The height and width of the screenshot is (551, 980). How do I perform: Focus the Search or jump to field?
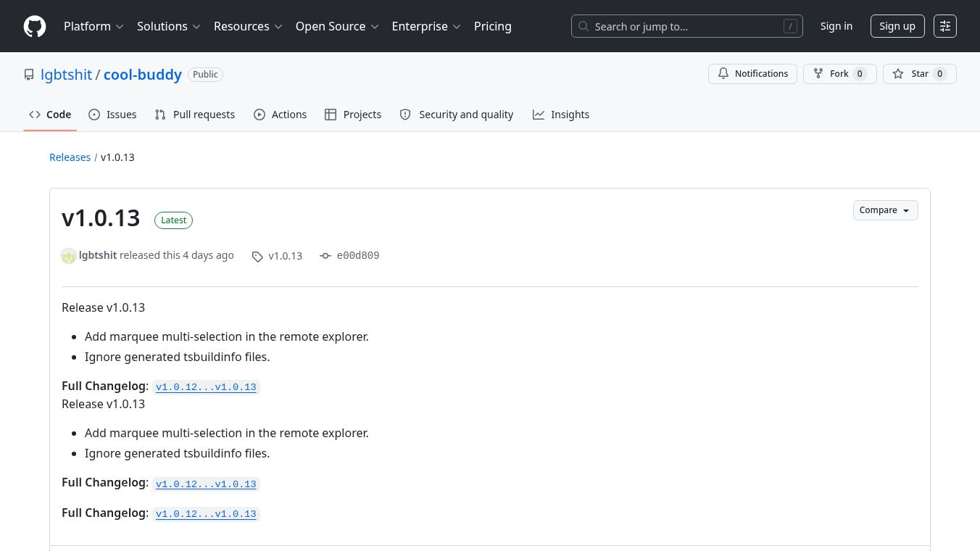(687, 26)
